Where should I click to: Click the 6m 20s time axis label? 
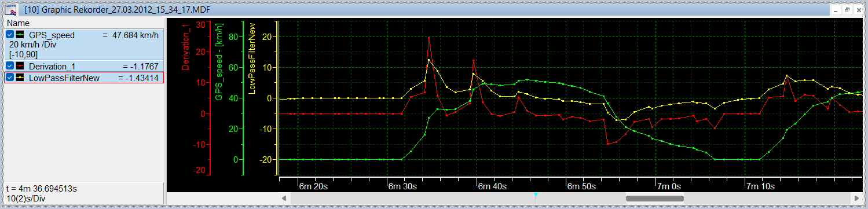313,186
